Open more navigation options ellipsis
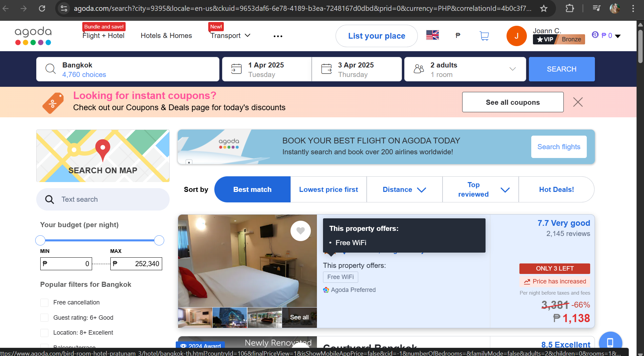This screenshot has height=356, width=644. coord(278,36)
